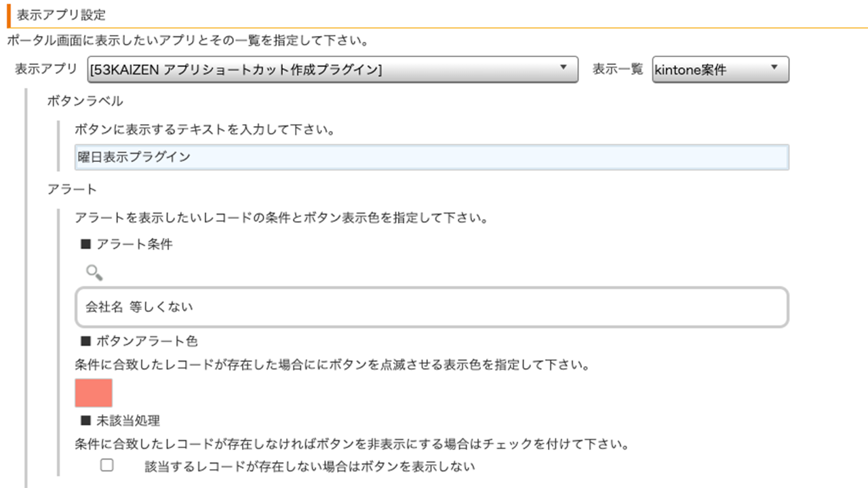Image resolution: width=868 pixels, height=488 pixels.
Task: Click the button label field containing 曜日表示プラグイン
Action: click(x=431, y=157)
